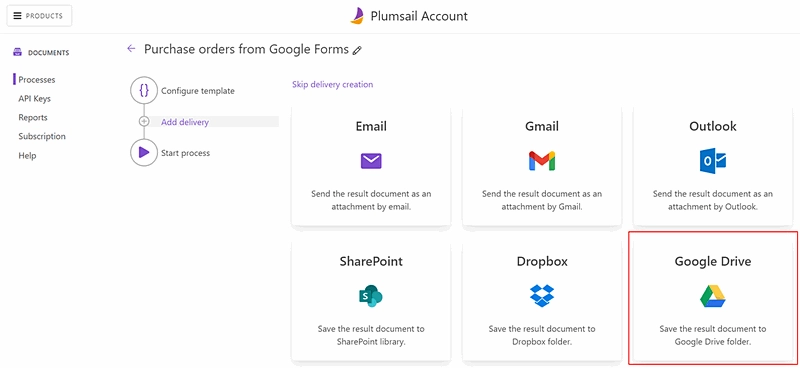The height and width of the screenshot is (368, 800).
Task: Open Subscription in the sidebar
Action: (x=42, y=136)
